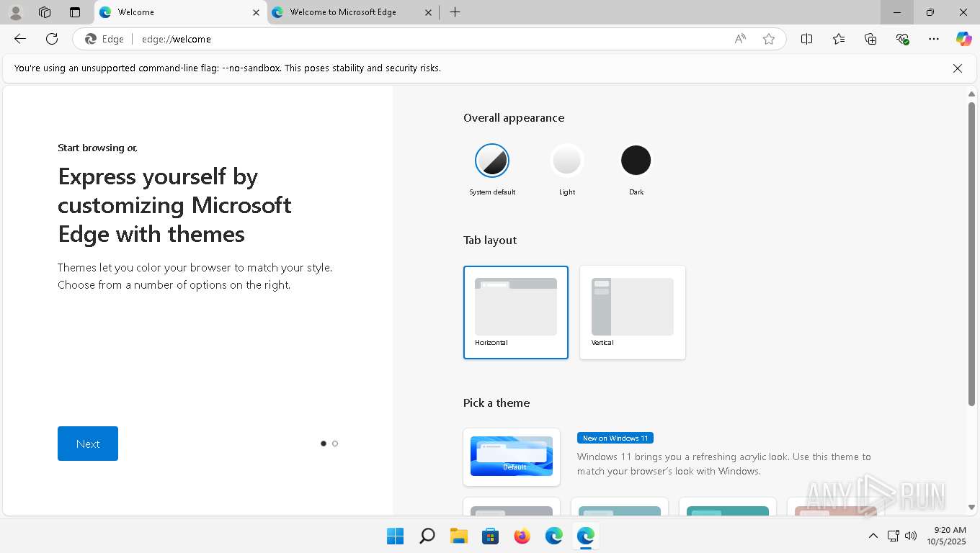980x553 pixels.
Task: Launch Firefox from taskbar
Action: click(x=522, y=536)
